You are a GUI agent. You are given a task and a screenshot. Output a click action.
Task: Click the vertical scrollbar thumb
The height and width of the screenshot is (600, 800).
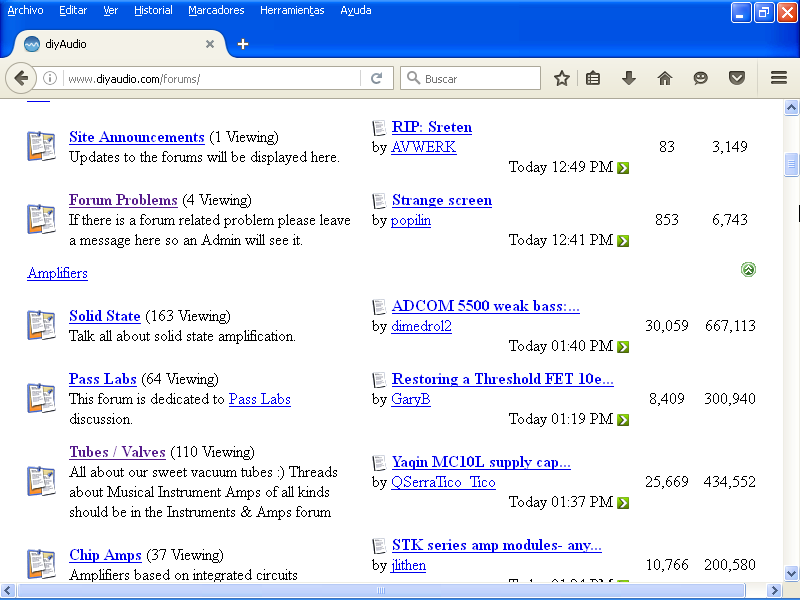coord(791,164)
